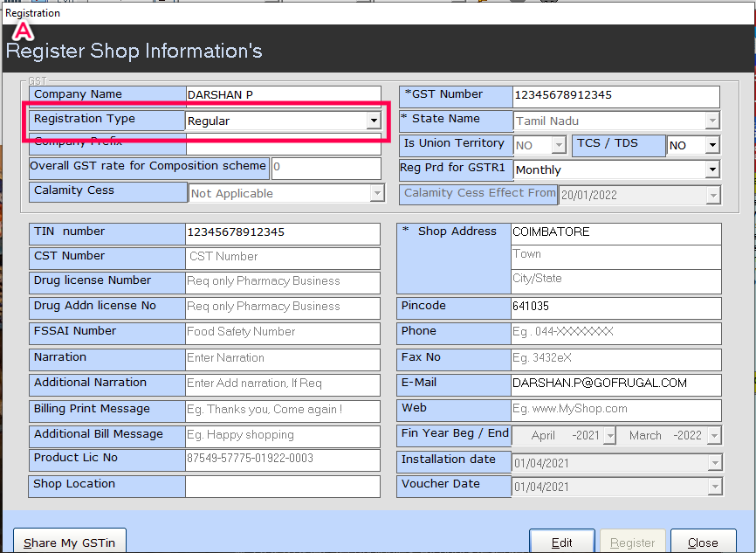Click the Pincode input field
The image size is (756, 553).
615,308
